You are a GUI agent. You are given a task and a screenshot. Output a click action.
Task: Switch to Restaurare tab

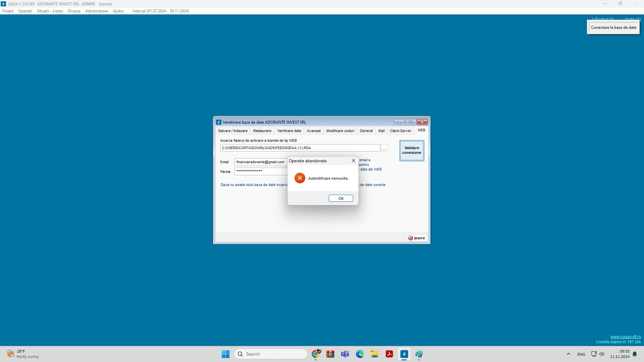[262, 131]
